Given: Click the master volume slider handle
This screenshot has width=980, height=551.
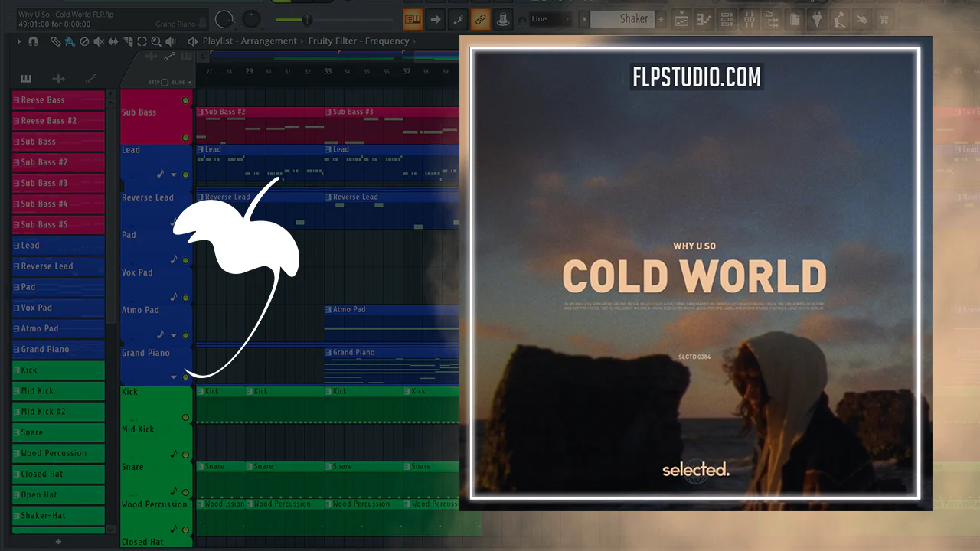Looking at the screenshot, I should point(306,19).
